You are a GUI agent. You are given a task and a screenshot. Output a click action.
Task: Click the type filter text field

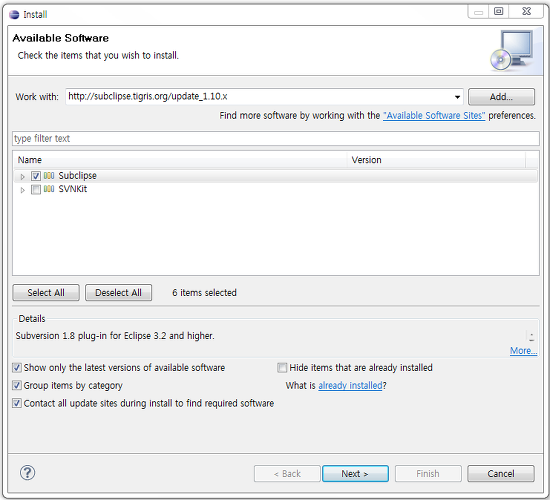coord(276,139)
